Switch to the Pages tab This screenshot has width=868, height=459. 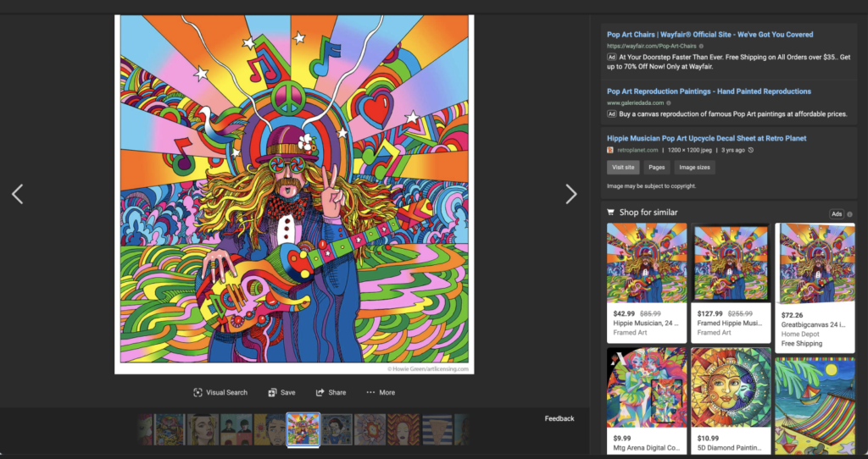click(657, 168)
